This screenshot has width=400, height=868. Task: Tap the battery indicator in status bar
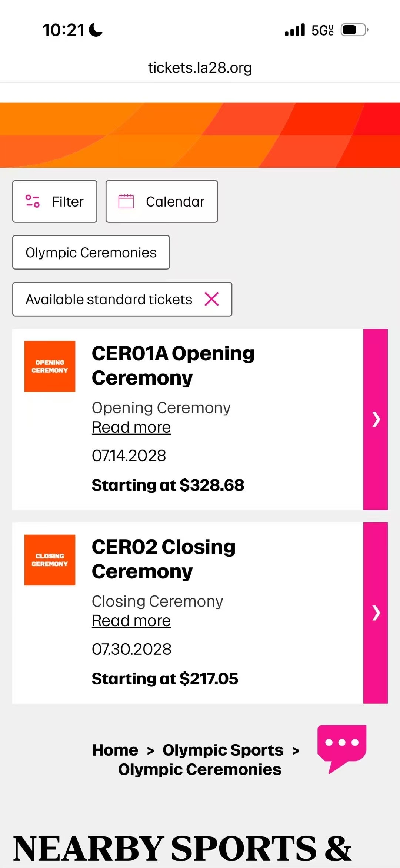pyautogui.click(x=354, y=30)
